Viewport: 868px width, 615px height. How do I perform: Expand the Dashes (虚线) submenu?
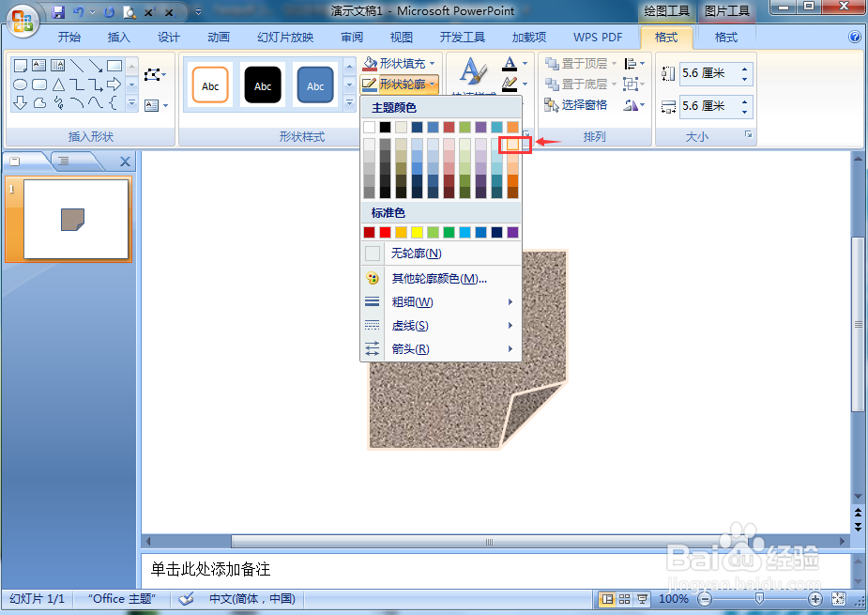pos(441,326)
